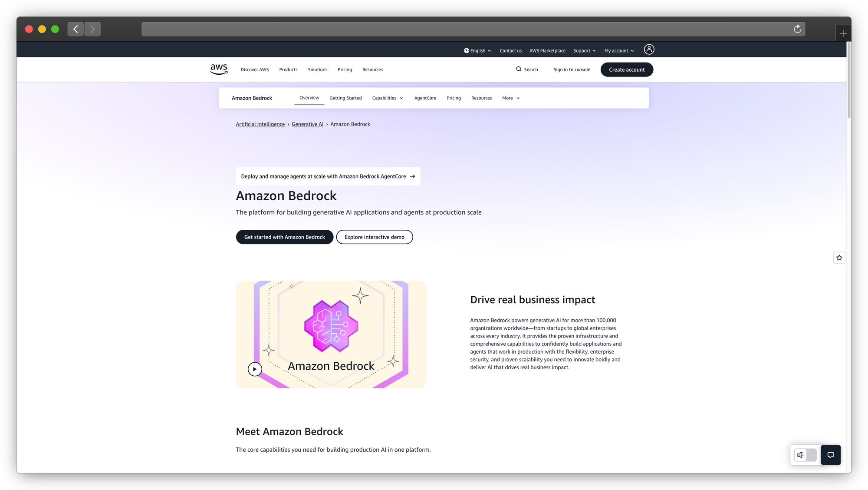Image resolution: width=868 pixels, height=490 pixels.
Task: Expand the More menu
Action: (x=511, y=98)
